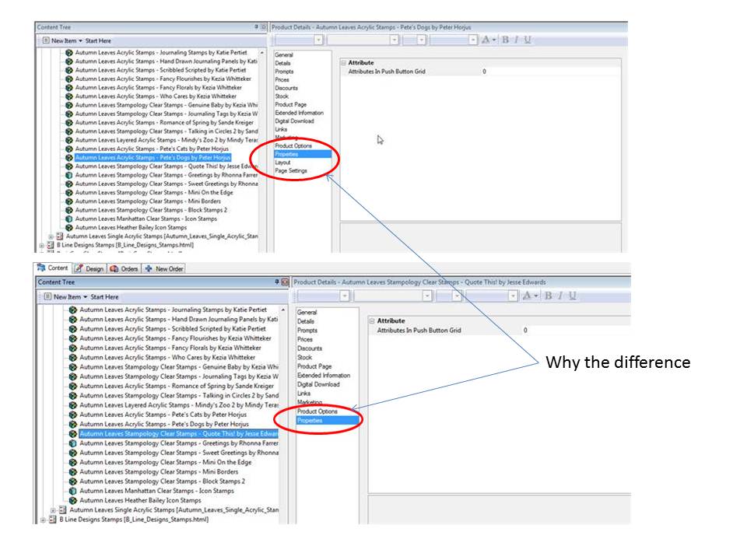Select Layout in the upper product menu
The height and width of the screenshot is (560, 747).
coord(282,163)
